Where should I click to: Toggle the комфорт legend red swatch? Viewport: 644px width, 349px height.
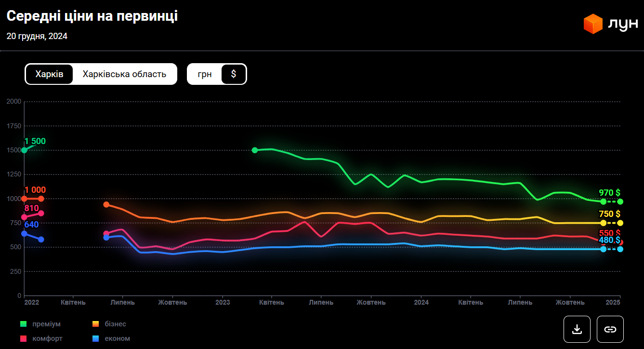23,339
